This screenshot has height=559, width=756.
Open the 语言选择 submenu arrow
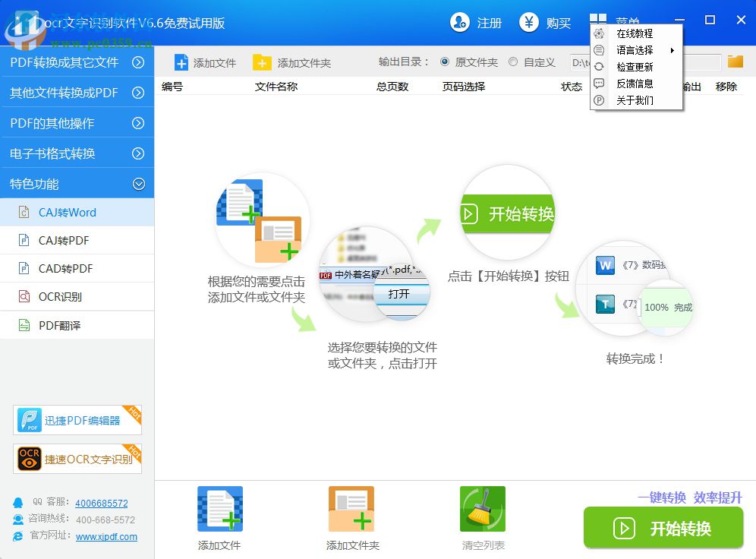click(x=672, y=50)
